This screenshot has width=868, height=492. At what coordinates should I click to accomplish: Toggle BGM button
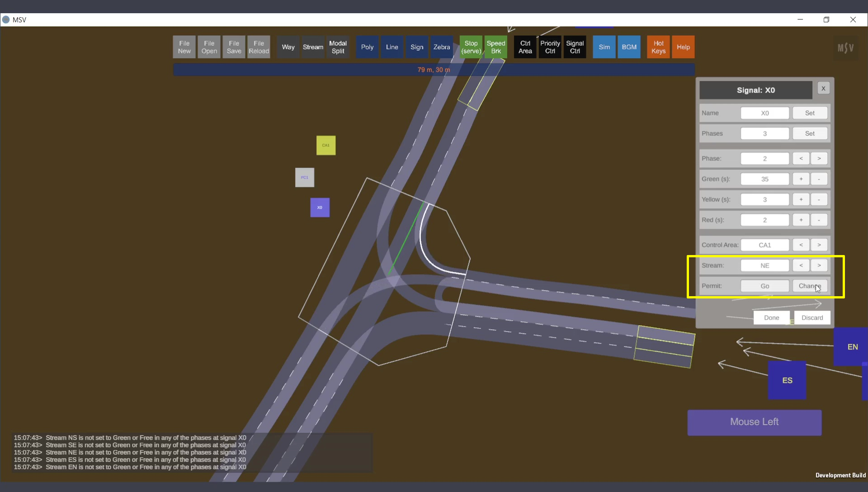[629, 47]
